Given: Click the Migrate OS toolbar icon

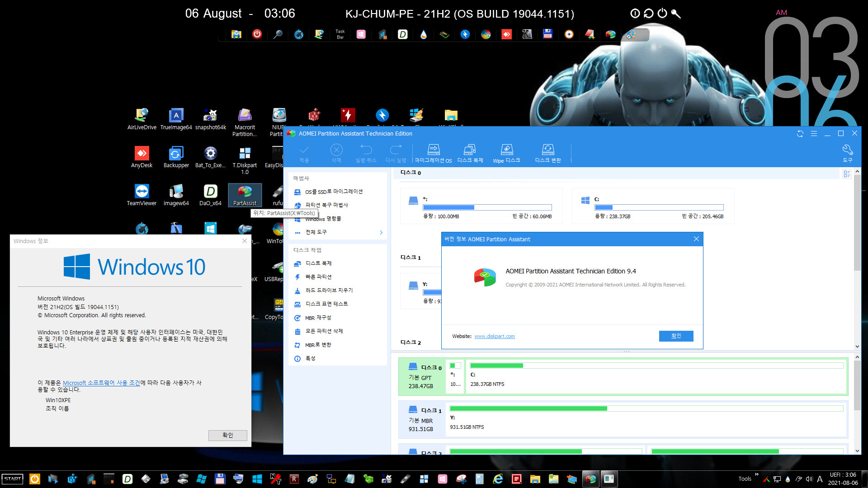Looking at the screenshot, I should point(433,154).
